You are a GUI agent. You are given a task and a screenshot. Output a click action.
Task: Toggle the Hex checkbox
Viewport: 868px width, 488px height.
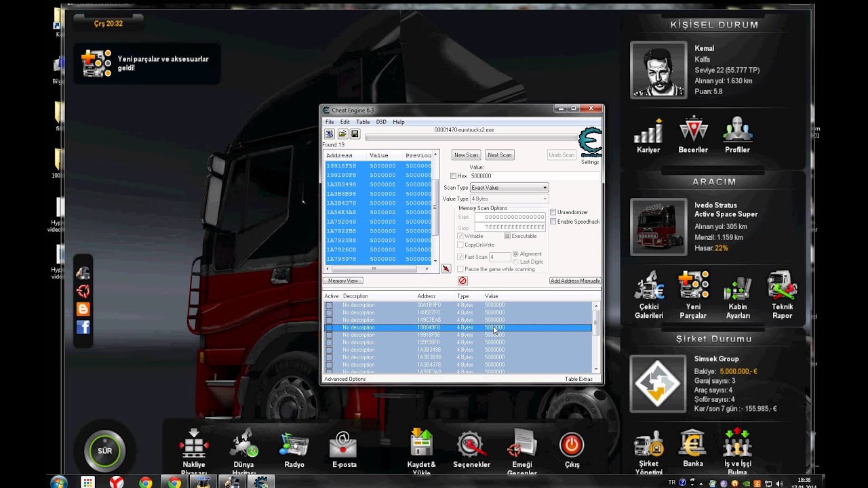pos(454,176)
